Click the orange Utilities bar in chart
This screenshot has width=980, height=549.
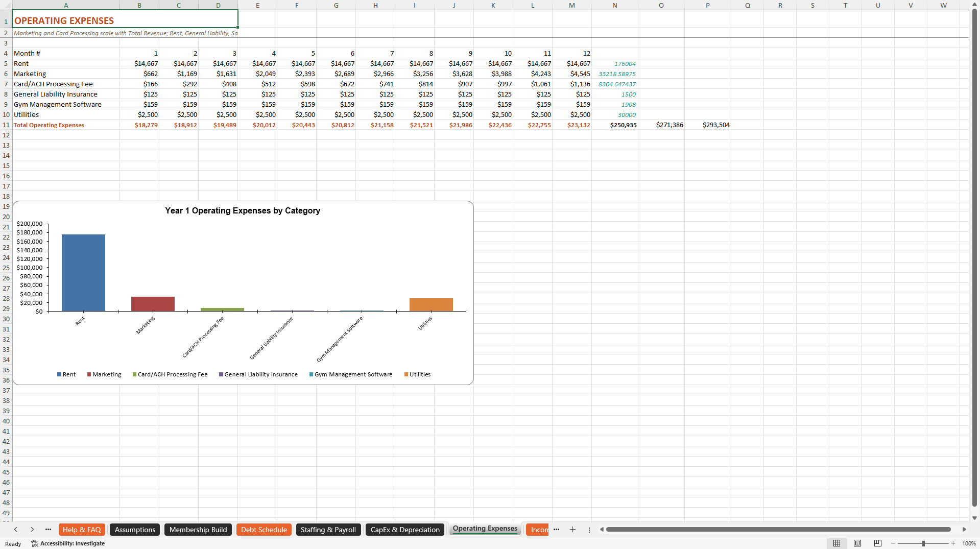click(431, 304)
